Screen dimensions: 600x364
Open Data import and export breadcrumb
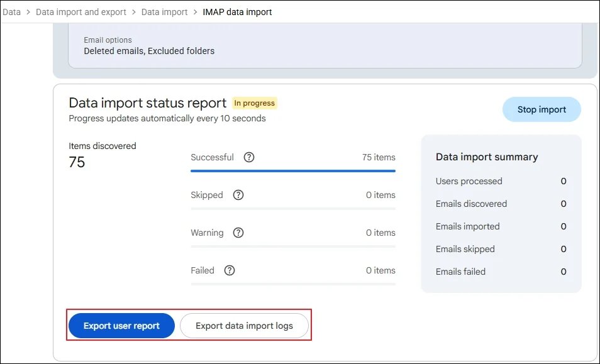tap(81, 12)
